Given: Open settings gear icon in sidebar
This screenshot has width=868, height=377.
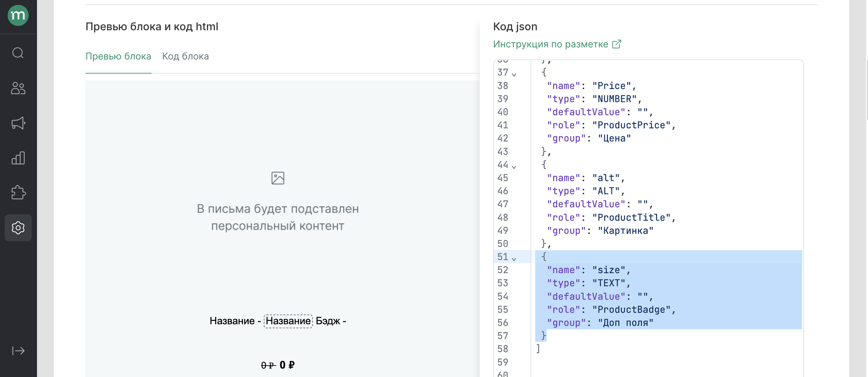Looking at the screenshot, I should coord(18,228).
